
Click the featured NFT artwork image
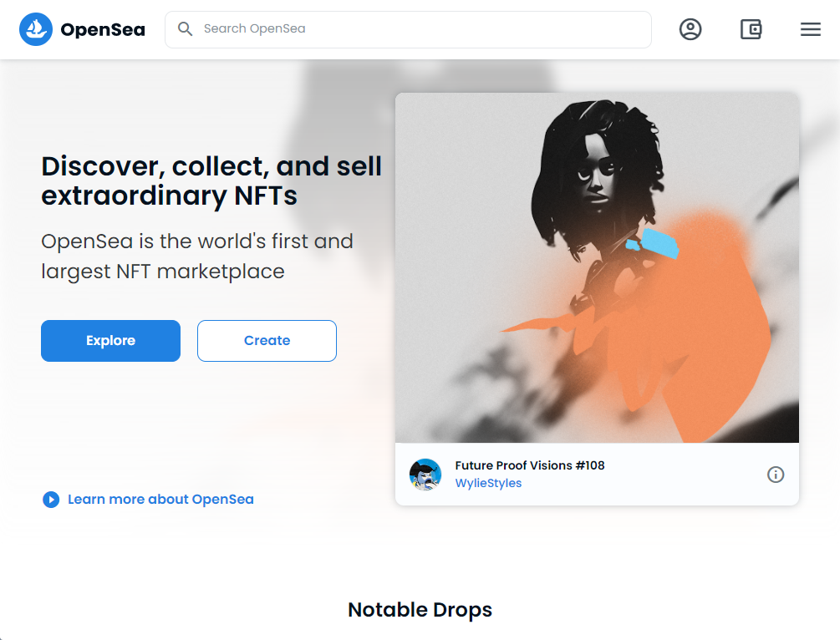[597, 266]
